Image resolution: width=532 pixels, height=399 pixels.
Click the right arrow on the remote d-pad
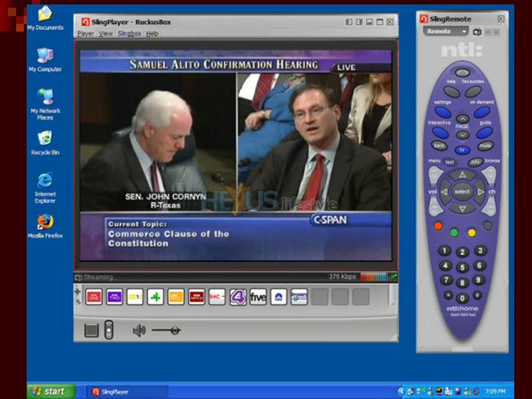[480, 192]
